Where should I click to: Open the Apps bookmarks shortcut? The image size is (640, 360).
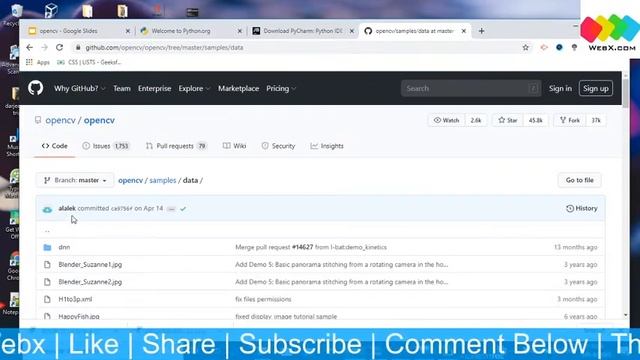click(x=38, y=62)
